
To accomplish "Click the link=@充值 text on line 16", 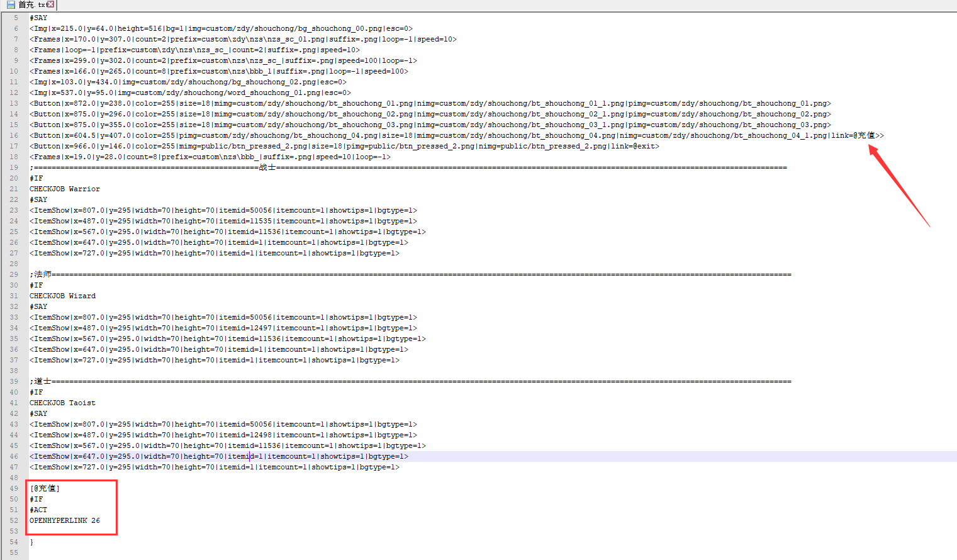I will click(853, 135).
